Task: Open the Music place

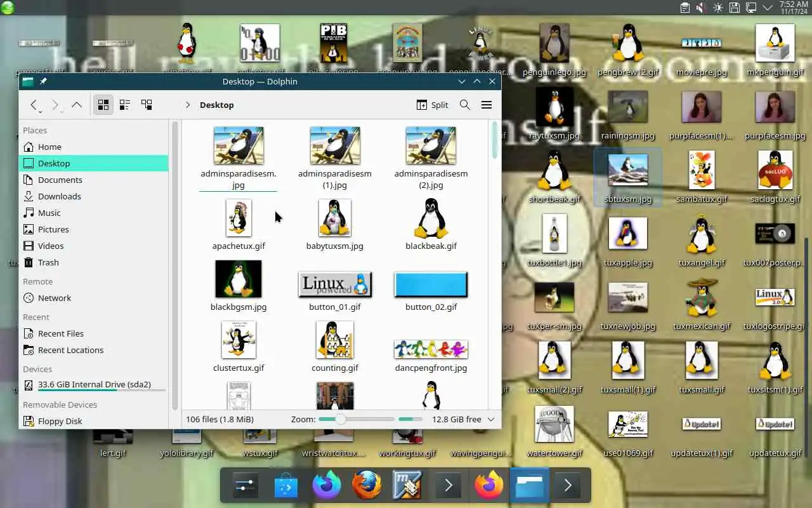Action: (94, 213)
